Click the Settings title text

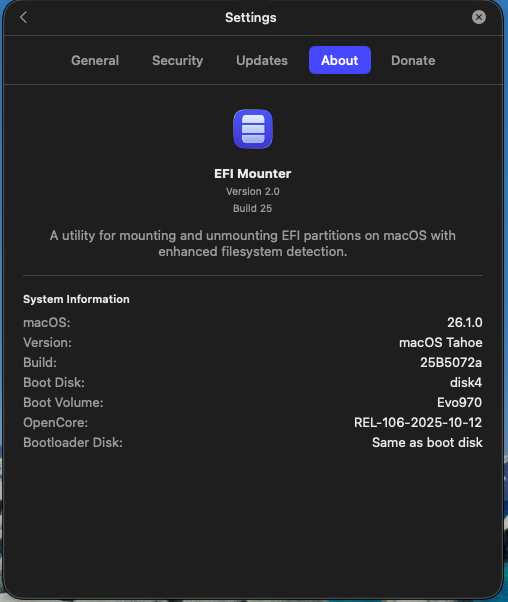point(251,18)
